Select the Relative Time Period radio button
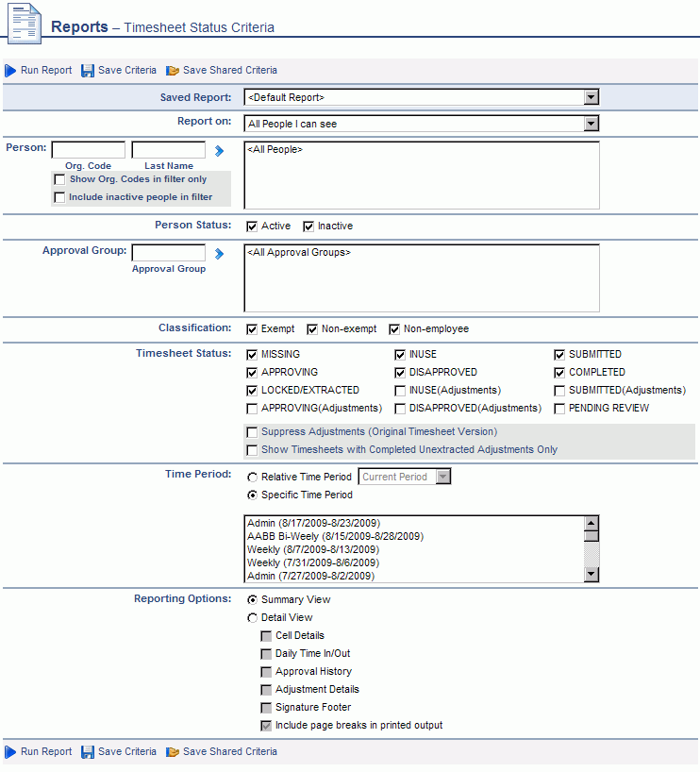Screen dimensions: 700x772 (252, 478)
